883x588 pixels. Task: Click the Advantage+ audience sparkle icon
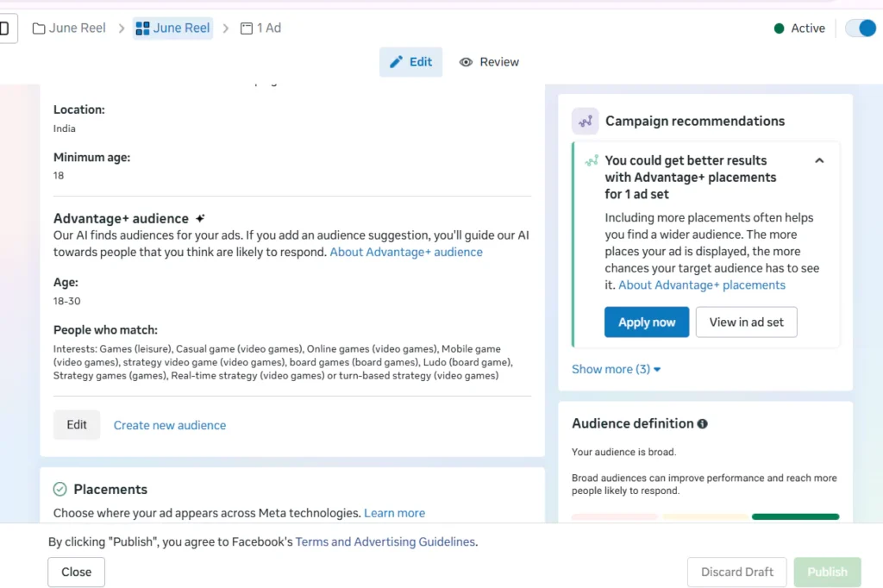point(200,219)
